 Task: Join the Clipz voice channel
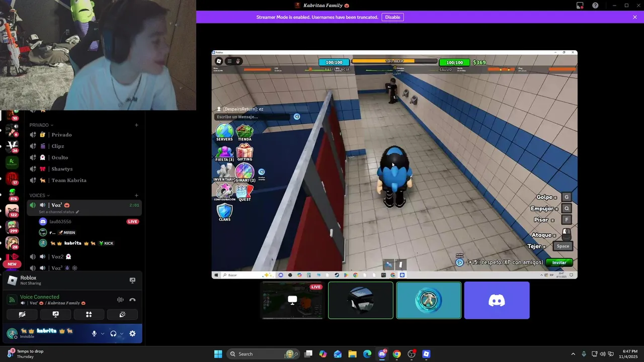(x=85, y=146)
